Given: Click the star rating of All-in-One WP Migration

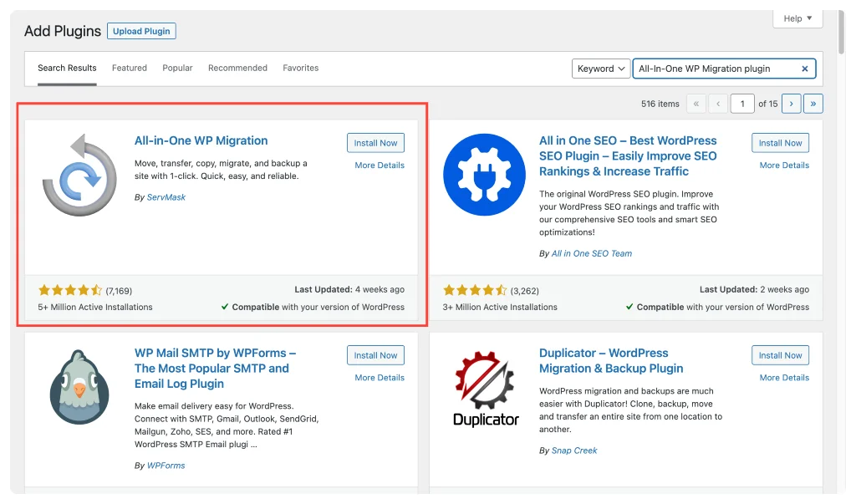Looking at the screenshot, I should coord(70,291).
